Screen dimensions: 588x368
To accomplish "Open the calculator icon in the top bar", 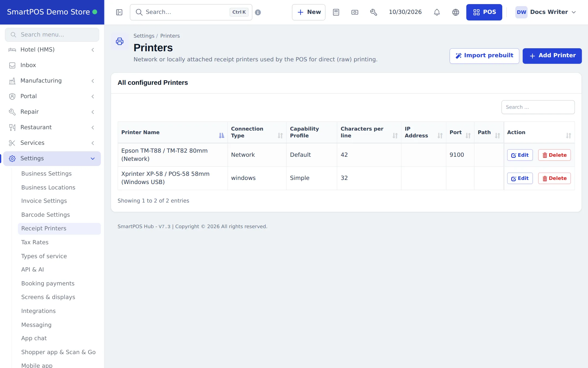I will click(x=336, y=12).
